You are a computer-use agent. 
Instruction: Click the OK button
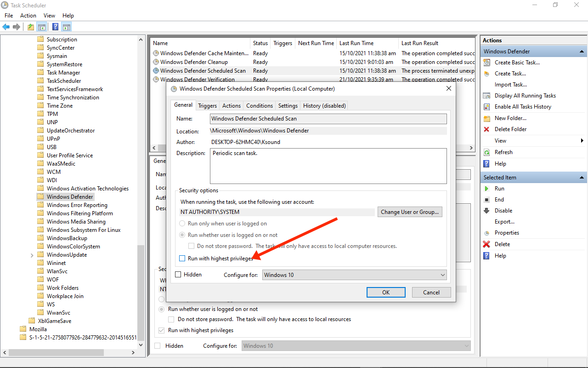point(386,292)
